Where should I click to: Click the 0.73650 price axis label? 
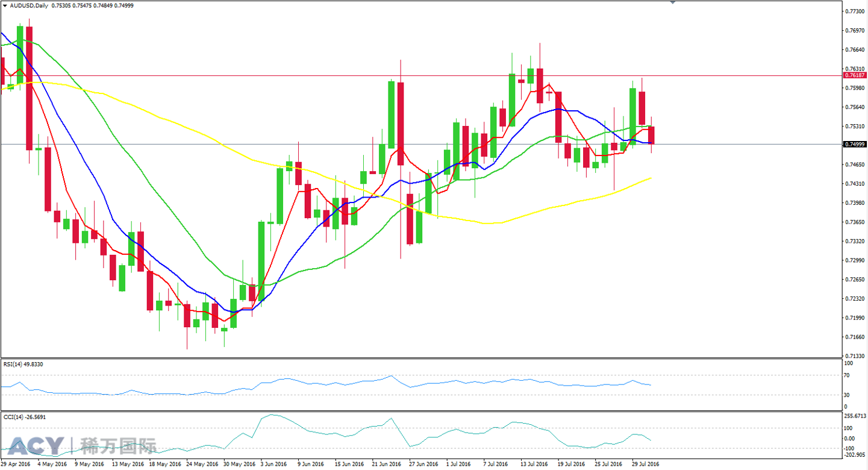click(x=855, y=222)
